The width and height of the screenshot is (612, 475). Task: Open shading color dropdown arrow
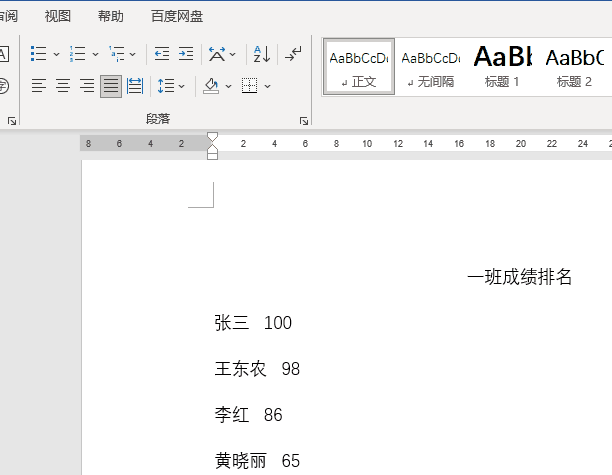[x=228, y=86]
